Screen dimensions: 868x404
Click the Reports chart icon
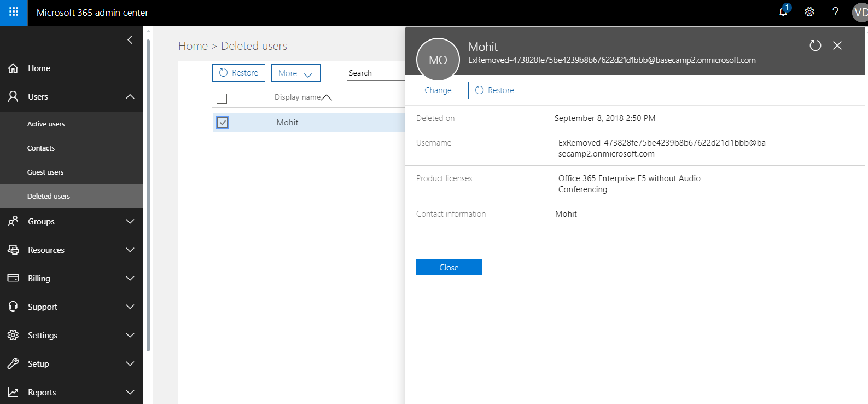[x=13, y=393]
